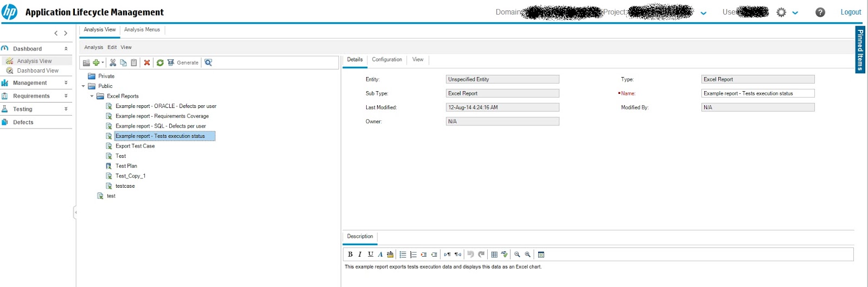This screenshot has width=868, height=287.
Task: Open the Pinned Items side panel
Action: point(860,50)
